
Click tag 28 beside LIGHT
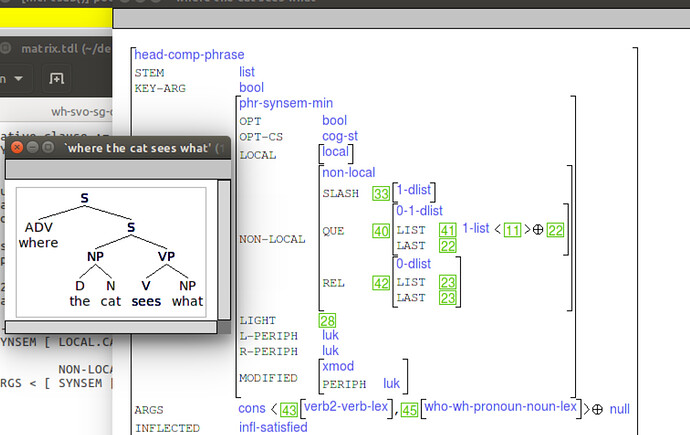tap(327, 320)
